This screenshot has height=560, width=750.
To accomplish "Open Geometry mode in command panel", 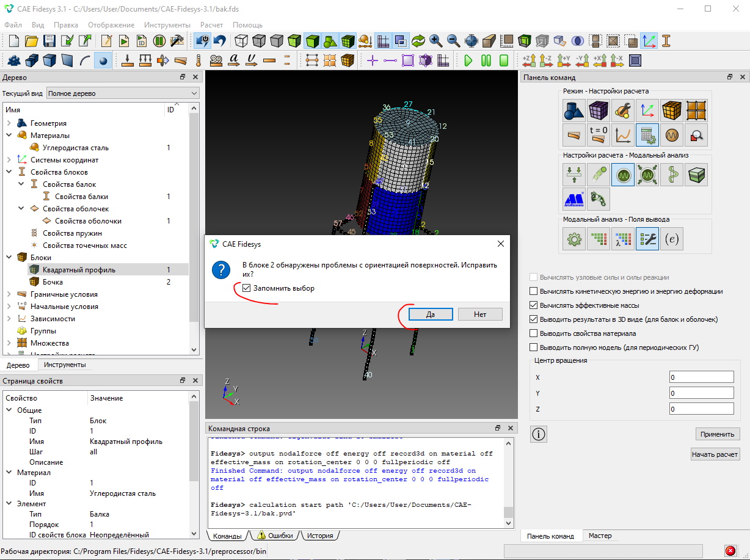I will pyautogui.click(x=573, y=111).
